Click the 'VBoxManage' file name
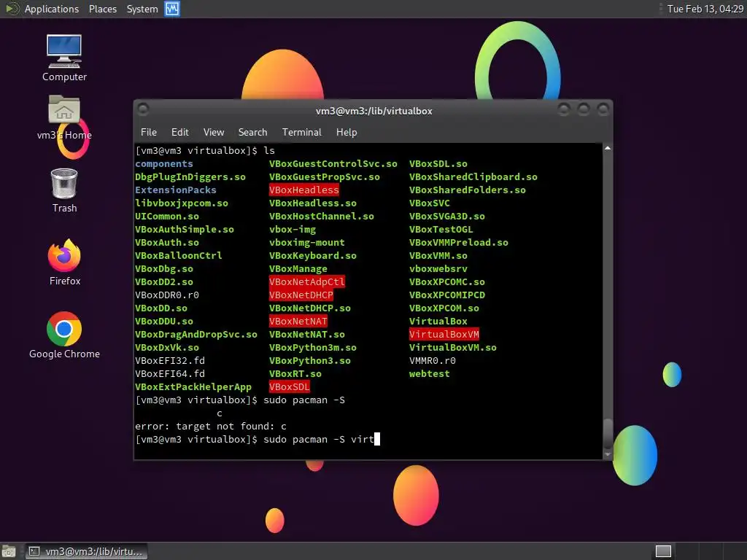The height and width of the screenshot is (560, 747). [x=298, y=269]
